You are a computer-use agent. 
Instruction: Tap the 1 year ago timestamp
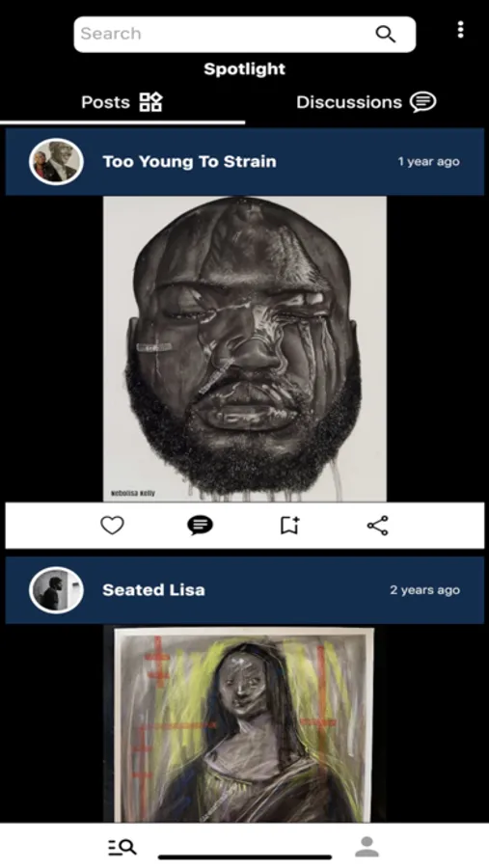[x=428, y=162]
